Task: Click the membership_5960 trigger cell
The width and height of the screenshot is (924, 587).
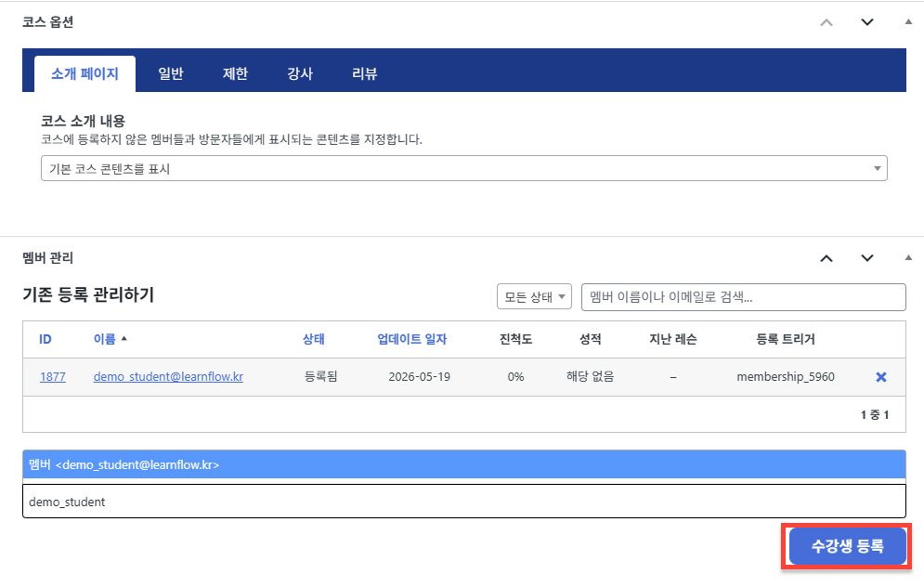Action: (x=786, y=376)
